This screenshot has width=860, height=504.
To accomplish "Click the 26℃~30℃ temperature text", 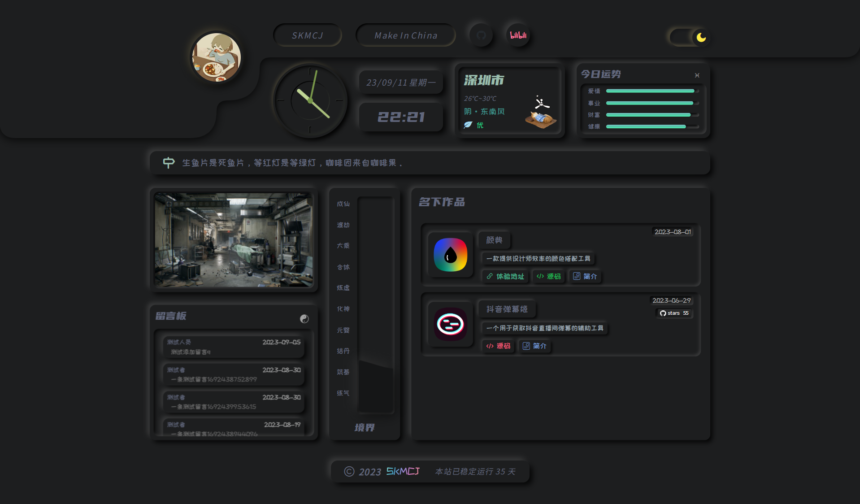I will 480,98.
